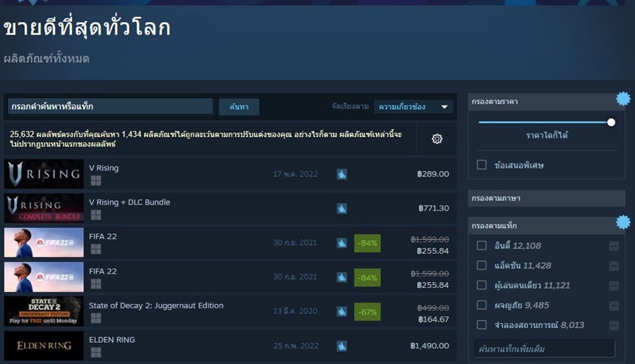Open search preferences gear icon

[437, 139]
